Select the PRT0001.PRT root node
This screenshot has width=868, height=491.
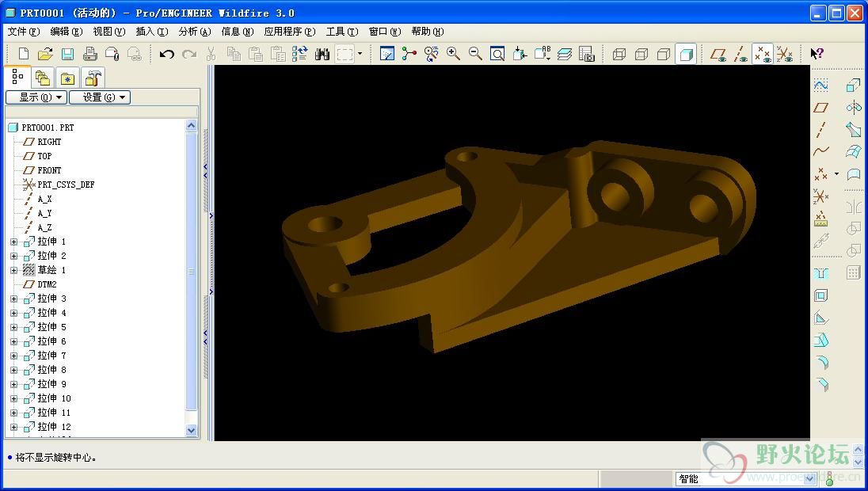click(41, 128)
